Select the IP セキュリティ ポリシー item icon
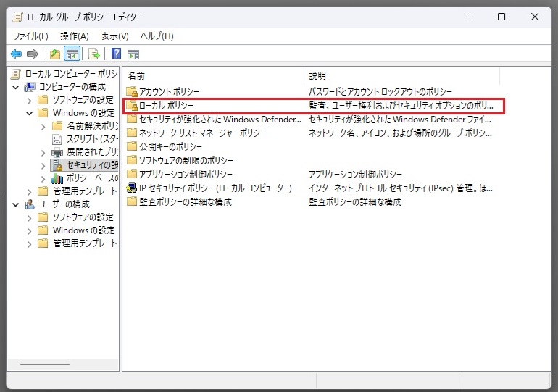The image size is (558, 392). pos(132,188)
